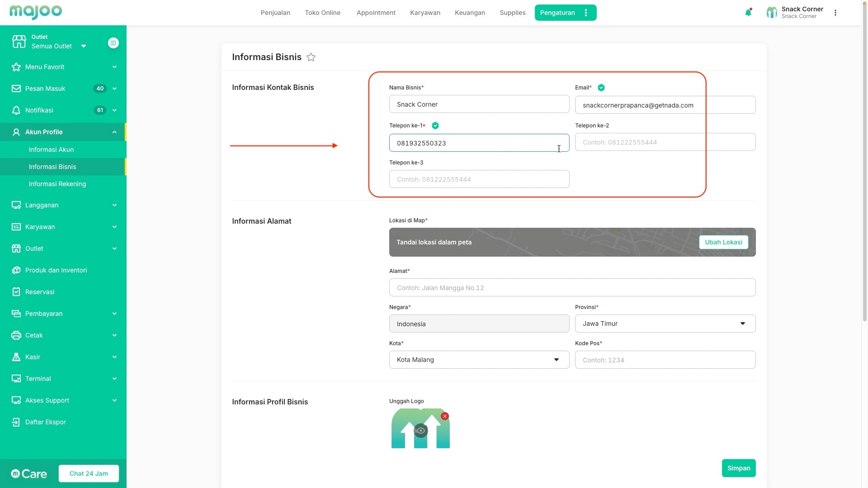Viewport: 868px width, 488px height.
Task: Open the Daftar Ekspor sidebar item
Action: pos(45,422)
